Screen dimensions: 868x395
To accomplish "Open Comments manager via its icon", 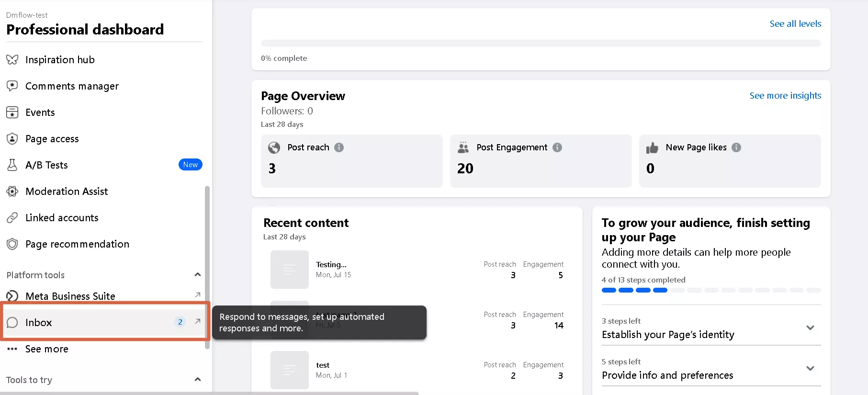I will 12,86.
